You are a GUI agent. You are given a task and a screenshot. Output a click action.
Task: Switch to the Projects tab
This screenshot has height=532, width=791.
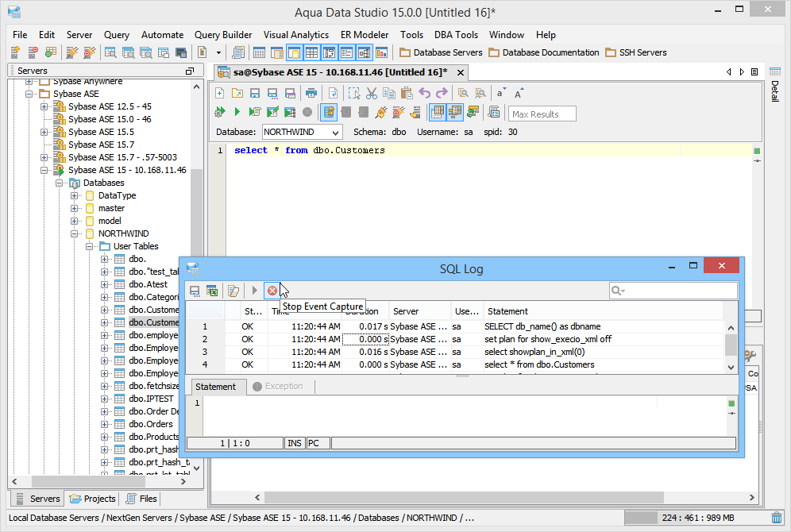pos(93,499)
